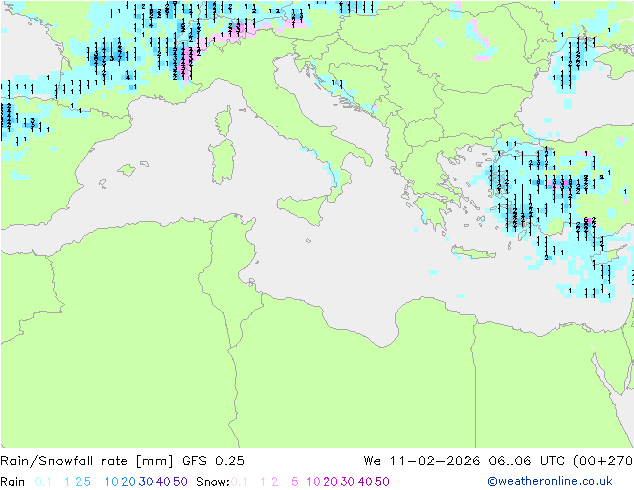Click the rain legend value 10

[x=111, y=482]
